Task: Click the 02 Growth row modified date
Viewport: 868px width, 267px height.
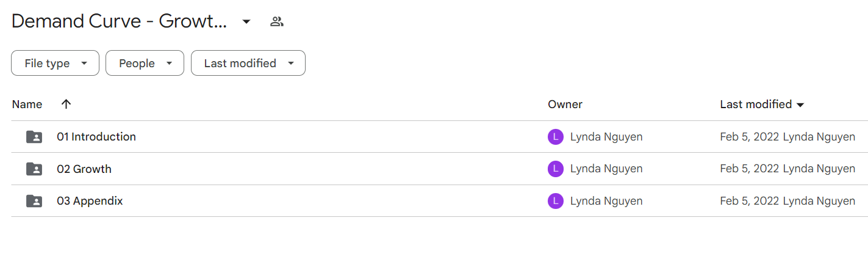Action: [x=750, y=169]
